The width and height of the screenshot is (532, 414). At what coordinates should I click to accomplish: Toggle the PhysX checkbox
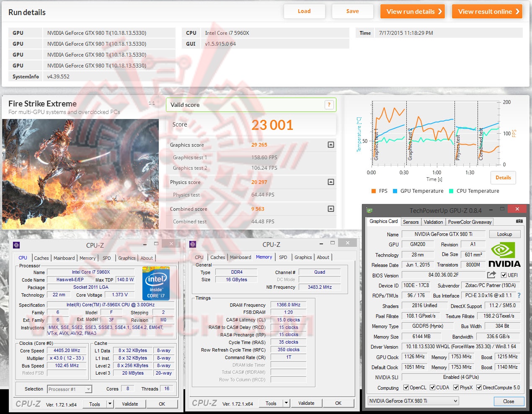tap(456, 388)
